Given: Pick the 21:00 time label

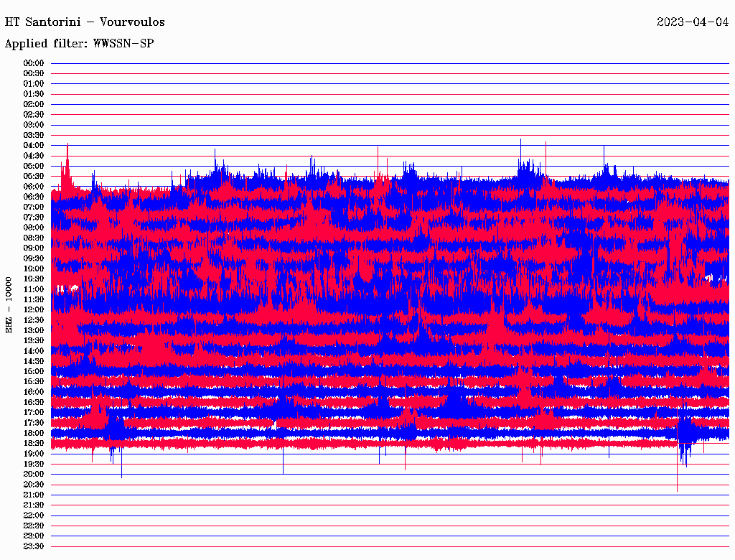Looking at the screenshot, I should 34,495.
